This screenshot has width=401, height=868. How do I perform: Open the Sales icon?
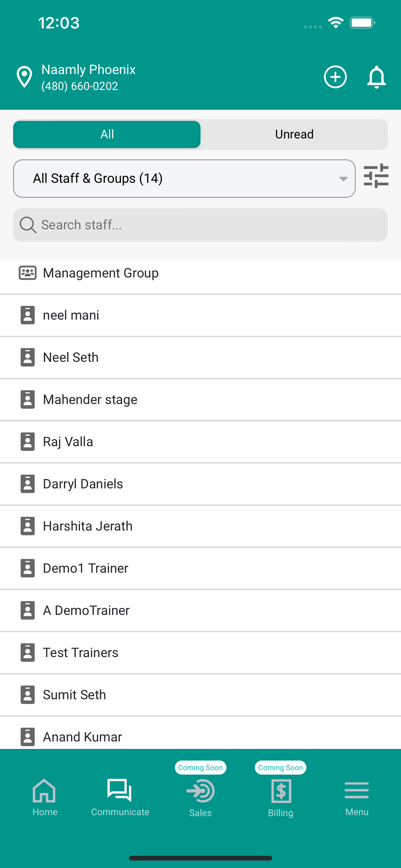(200, 791)
